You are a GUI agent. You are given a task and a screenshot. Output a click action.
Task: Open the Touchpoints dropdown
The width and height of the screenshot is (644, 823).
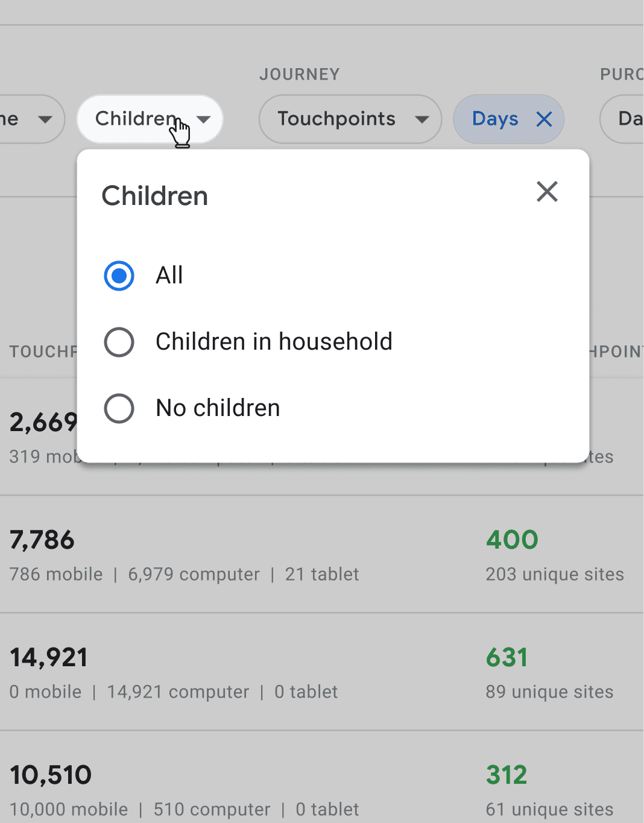[x=350, y=119]
